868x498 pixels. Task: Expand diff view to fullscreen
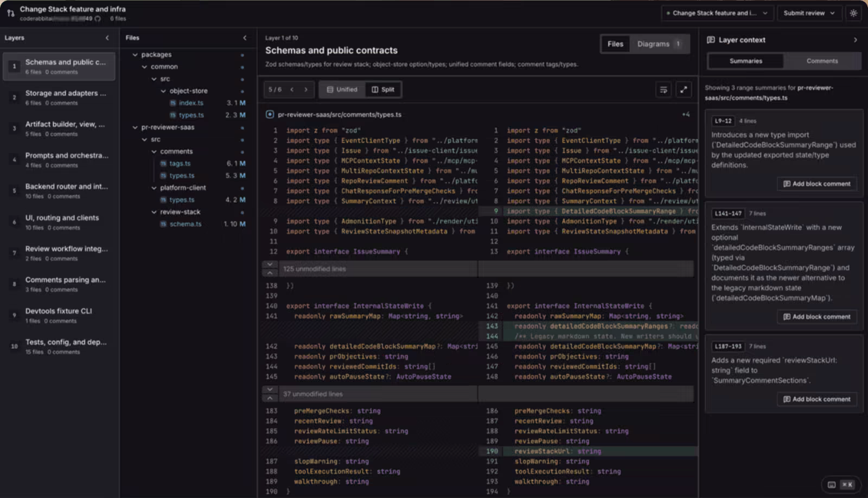684,90
